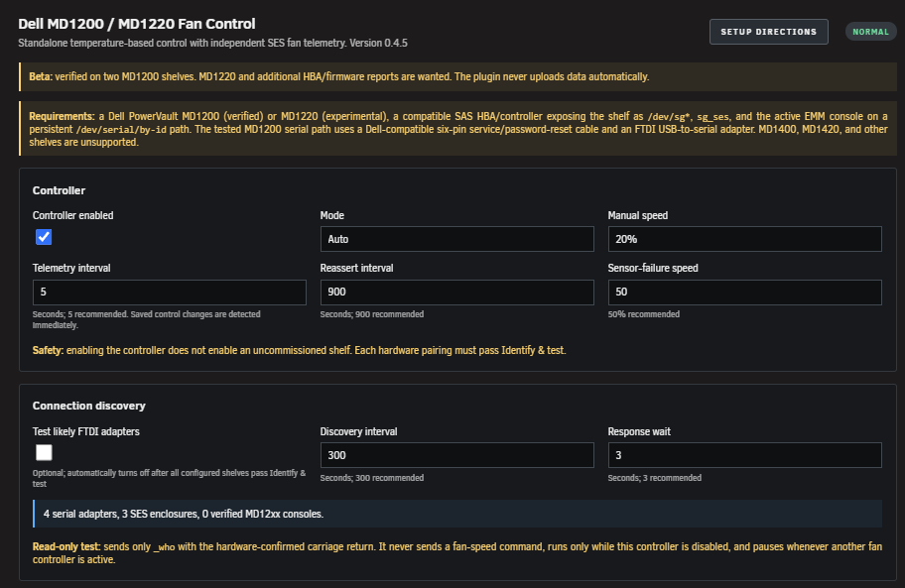Viewport: 905px width, 588px height.
Task: Open the Manual speed dropdown showing 20%
Action: click(x=744, y=239)
